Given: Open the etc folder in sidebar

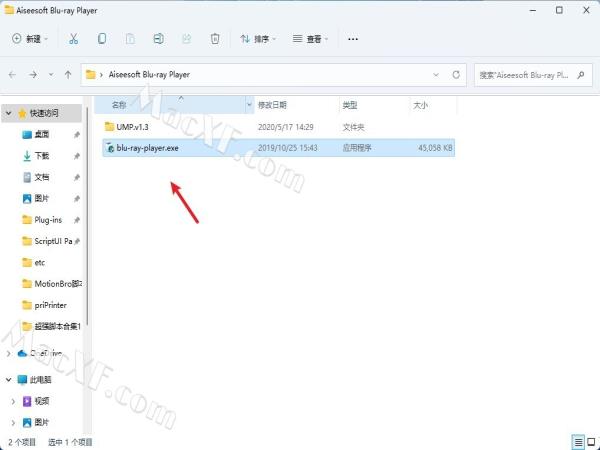Looking at the screenshot, I should tap(39, 262).
